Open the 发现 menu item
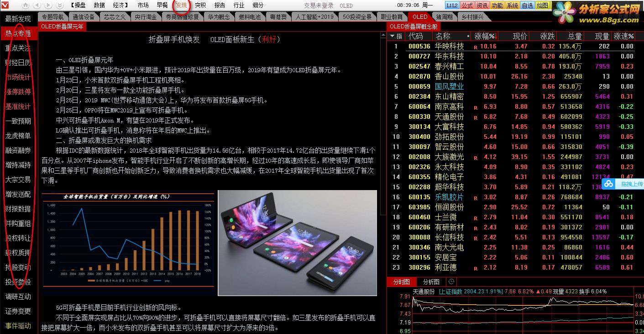The image size is (644, 334). tap(181, 5)
